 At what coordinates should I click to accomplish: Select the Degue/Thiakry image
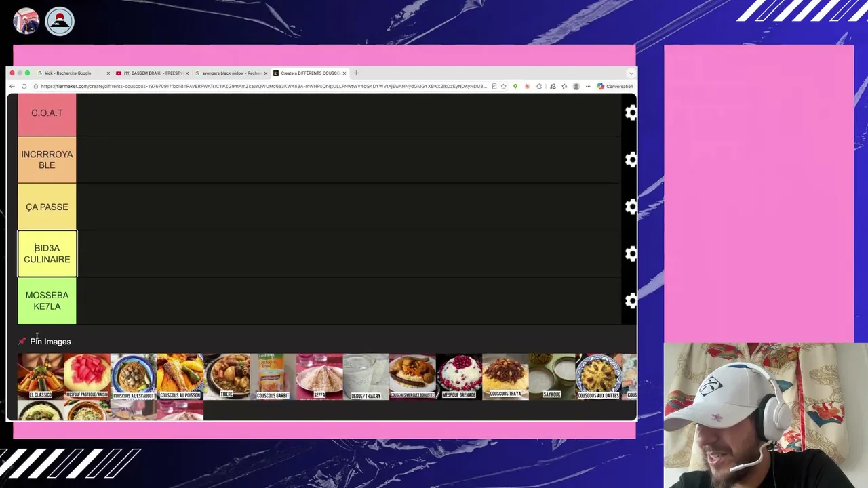click(x=366, y=376)
